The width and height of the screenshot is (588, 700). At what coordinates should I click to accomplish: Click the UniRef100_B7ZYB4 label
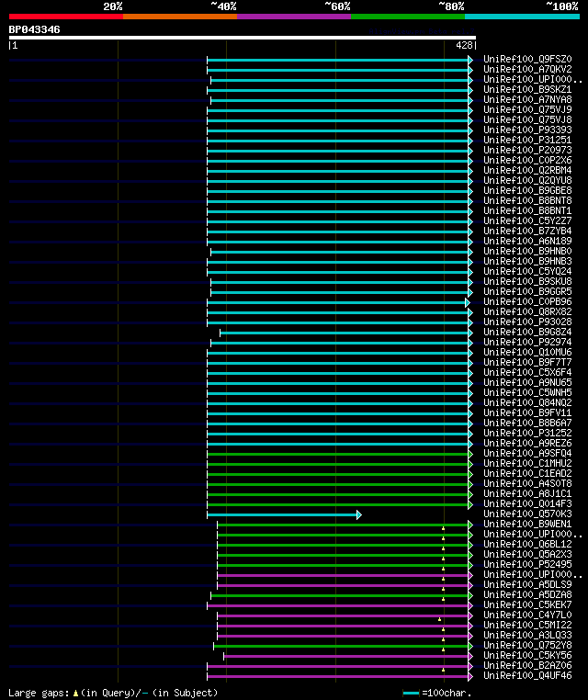point(527,231)
